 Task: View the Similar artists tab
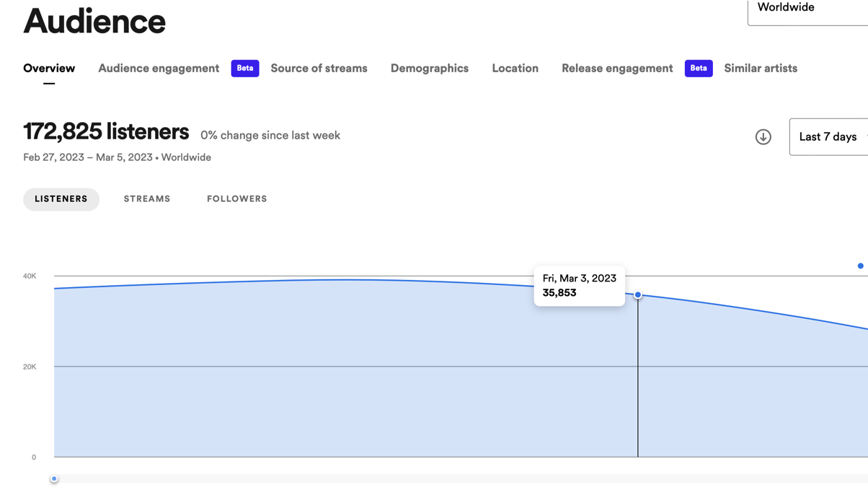(761, 69)
